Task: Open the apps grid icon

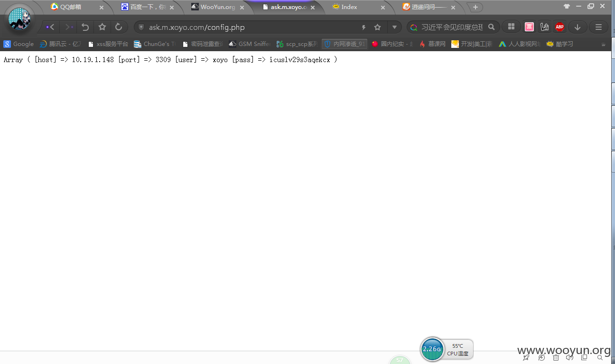Action: point(511,27)
